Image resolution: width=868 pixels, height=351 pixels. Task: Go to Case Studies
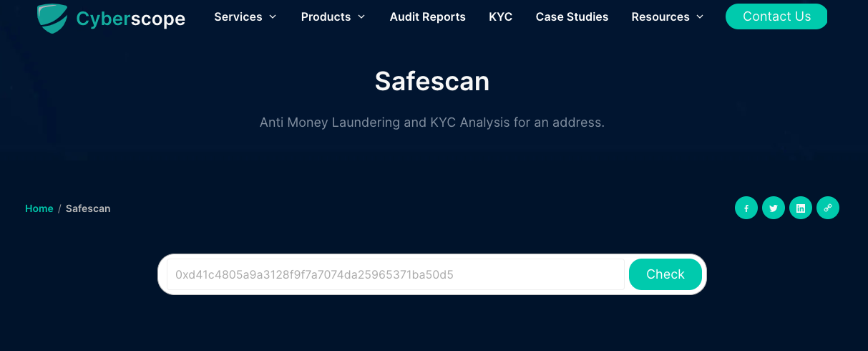tap(572, 16)
